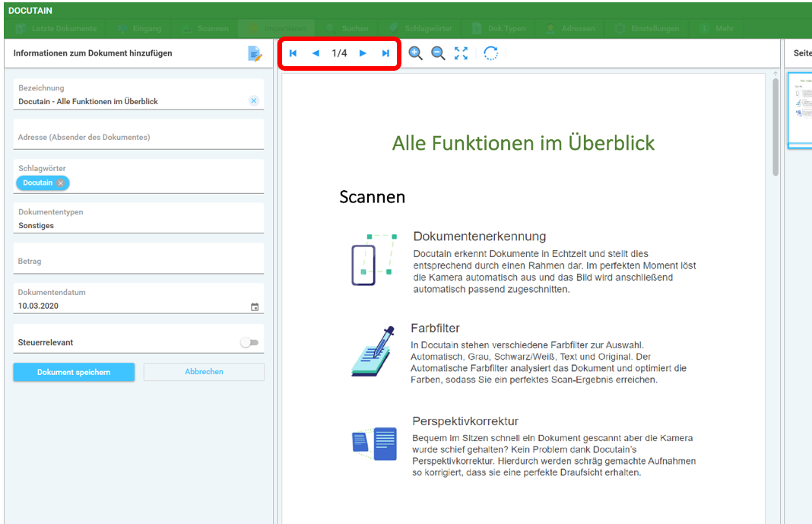Image resolution: width=812 pixels, height=524 pixels.
Task: Open the Schlagwörter menu tab
Action: coord(420,28)
